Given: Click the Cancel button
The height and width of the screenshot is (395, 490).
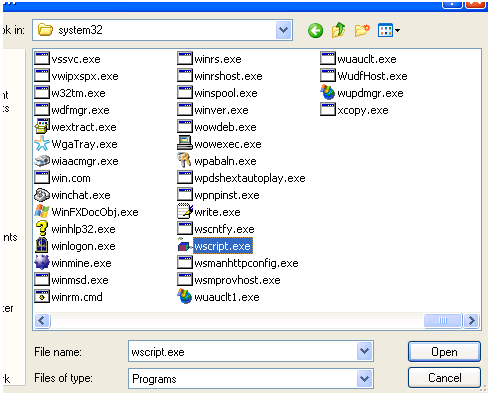Looking at the screenshot, I should 444,378.
